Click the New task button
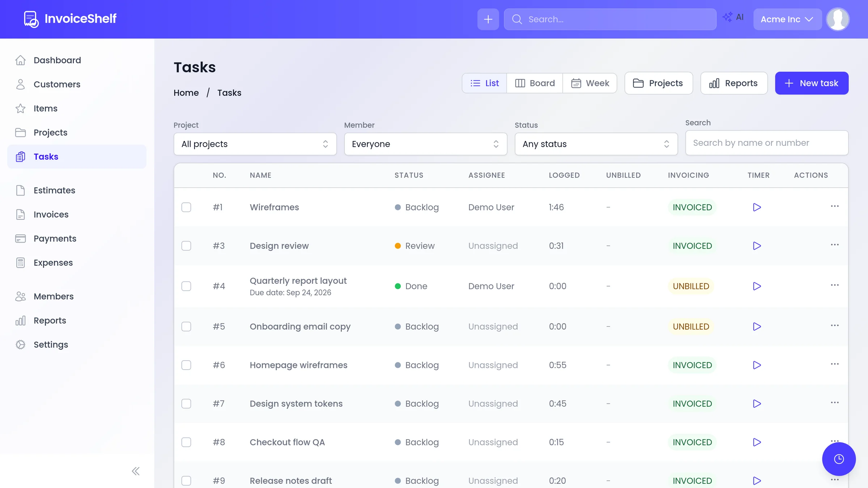 [812, 83]
